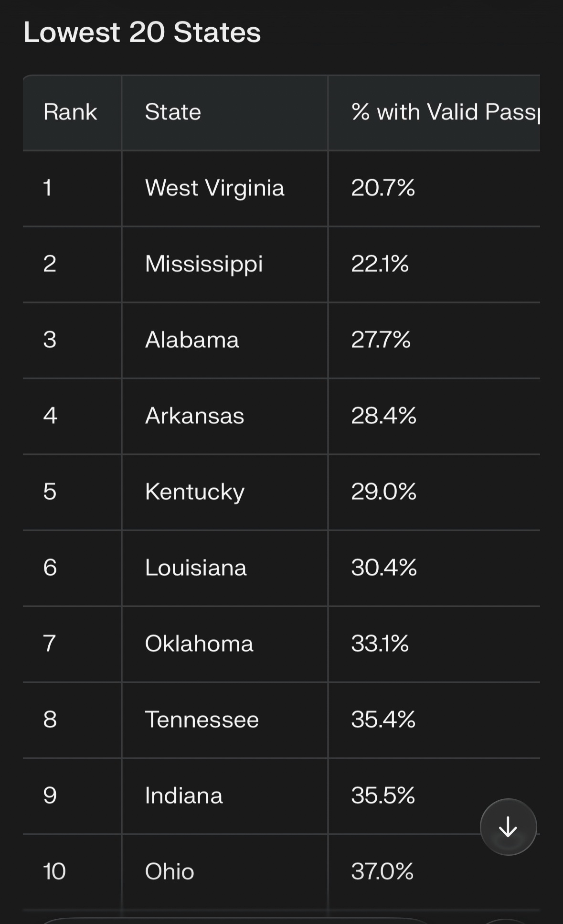Select the Mississippi cell
Screen dimensions: 563x924
(204, 264)
